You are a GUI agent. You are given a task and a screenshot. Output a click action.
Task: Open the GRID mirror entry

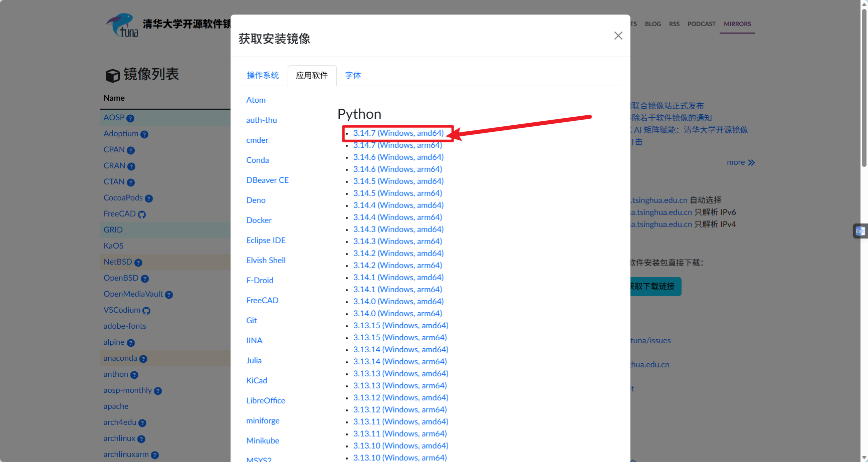point(113,230)
